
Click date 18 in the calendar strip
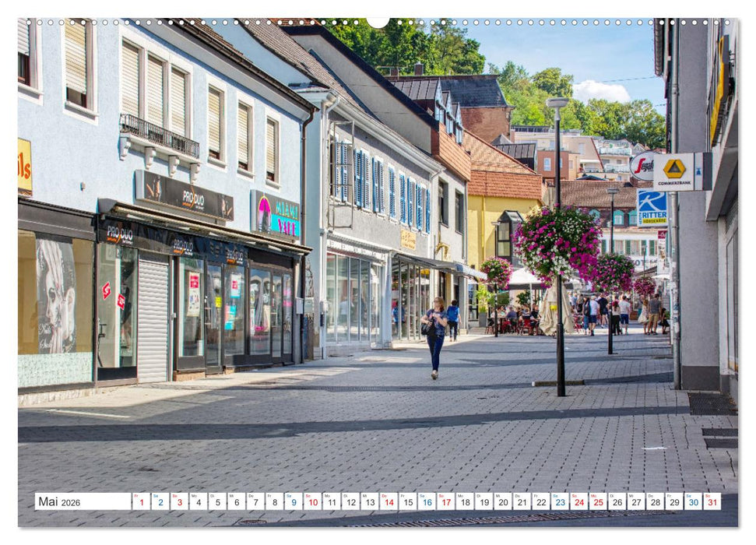click(x=465, y=504)
